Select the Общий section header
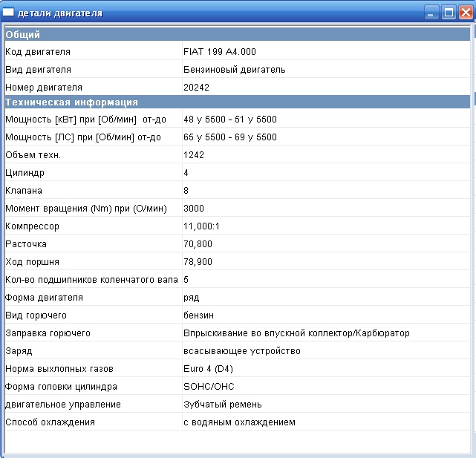Screen dimensions: 476x458 coord(23,34)
